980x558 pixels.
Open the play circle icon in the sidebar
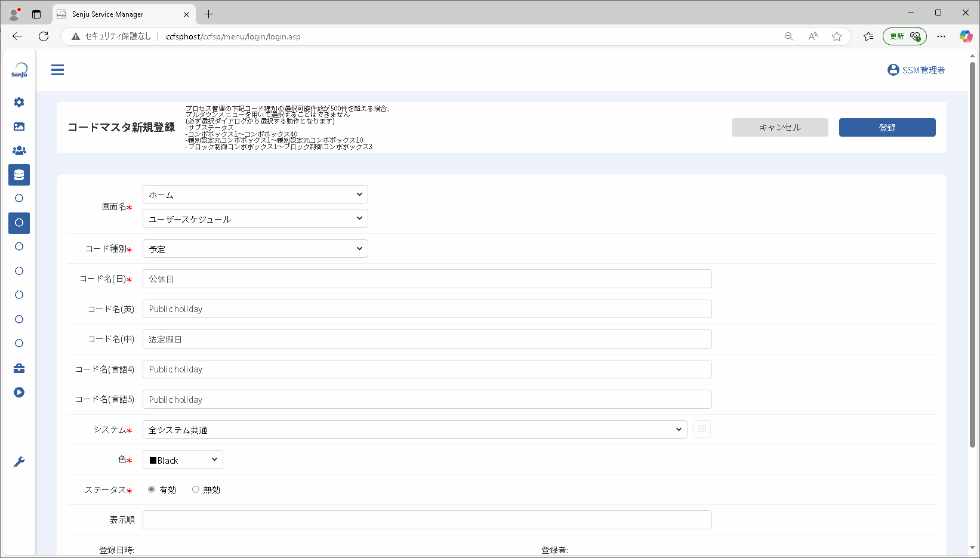pyautogui.click(x=19, y=392)
